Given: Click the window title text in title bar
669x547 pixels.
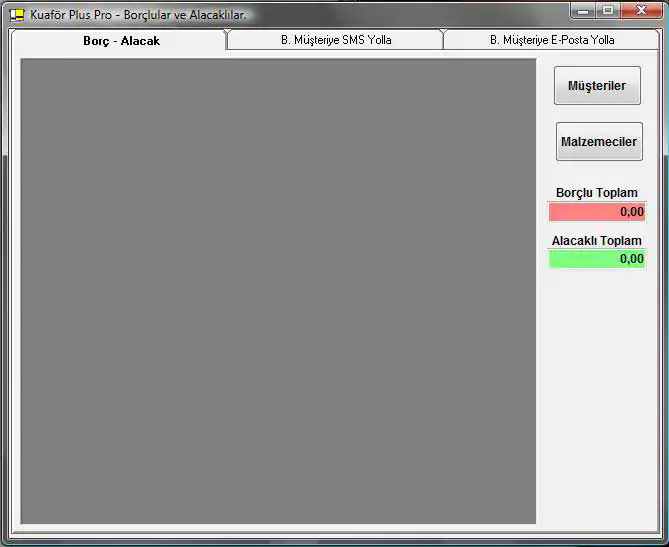Looking at the screenshot, I should tap(138, 14).
